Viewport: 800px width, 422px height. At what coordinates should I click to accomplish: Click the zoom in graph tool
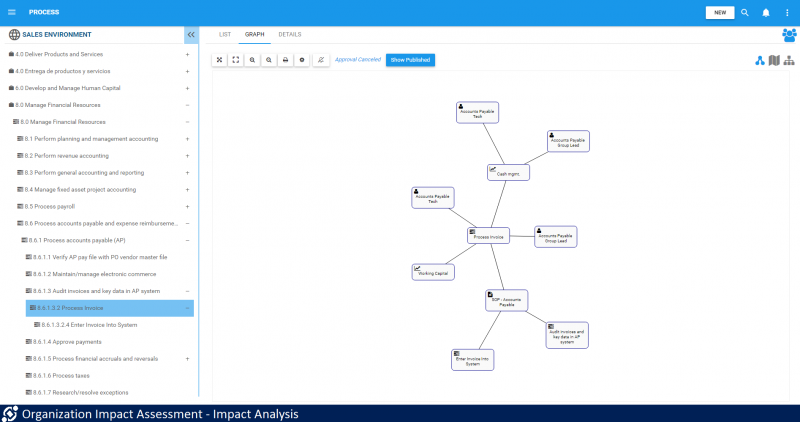point(252,60)
